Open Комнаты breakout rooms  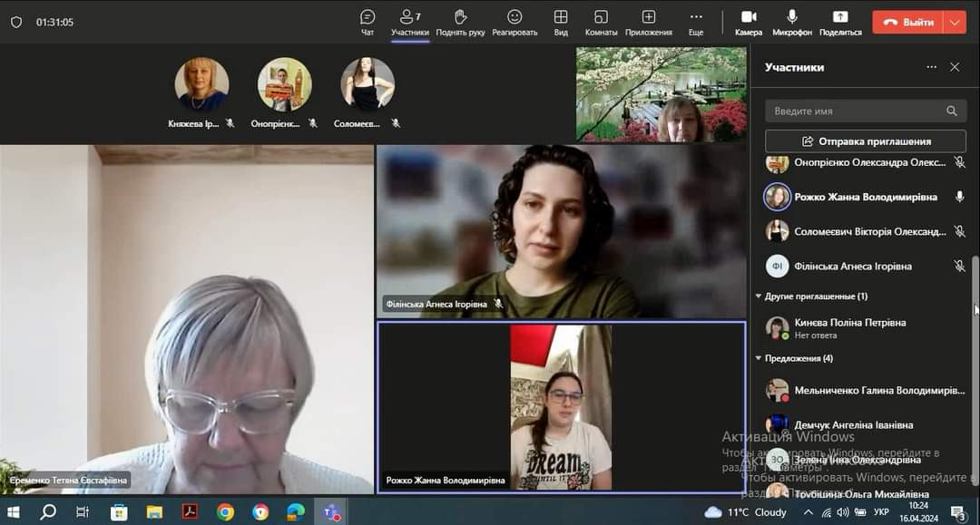601,23
